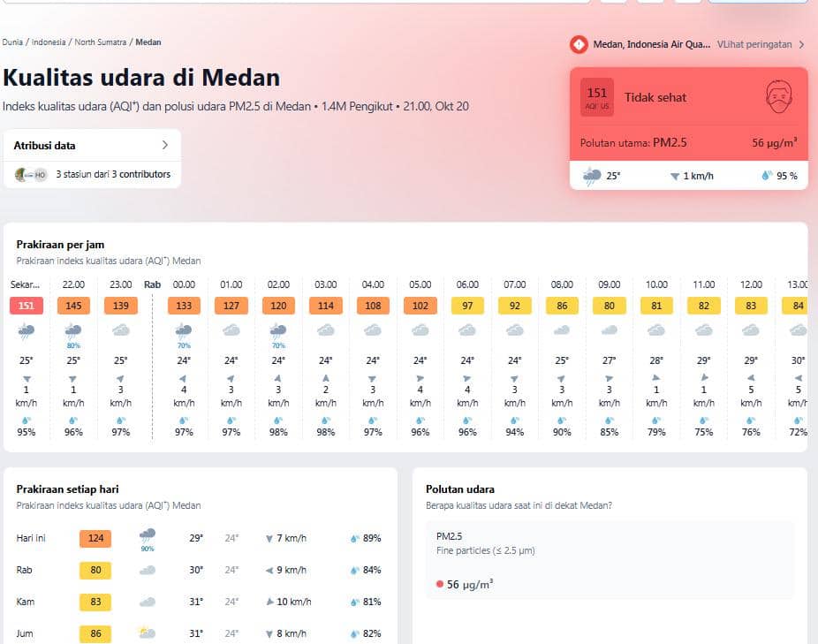
Task: Click the red alert icon beside Medan air quality
Action: click(579, 44)
